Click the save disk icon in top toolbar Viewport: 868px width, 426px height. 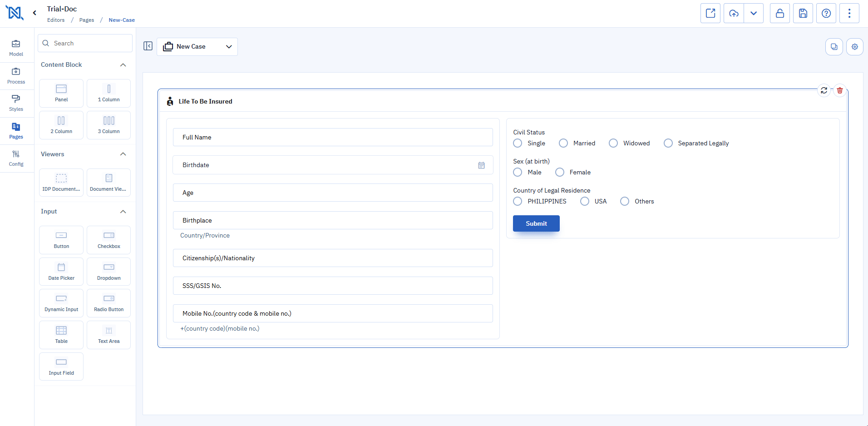(x=803, y=13)
